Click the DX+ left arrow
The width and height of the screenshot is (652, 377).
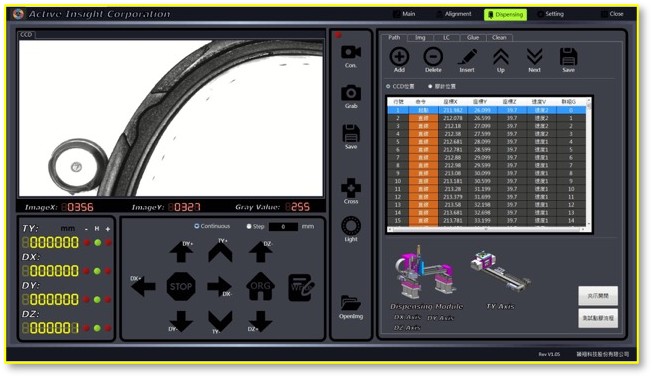143,286
